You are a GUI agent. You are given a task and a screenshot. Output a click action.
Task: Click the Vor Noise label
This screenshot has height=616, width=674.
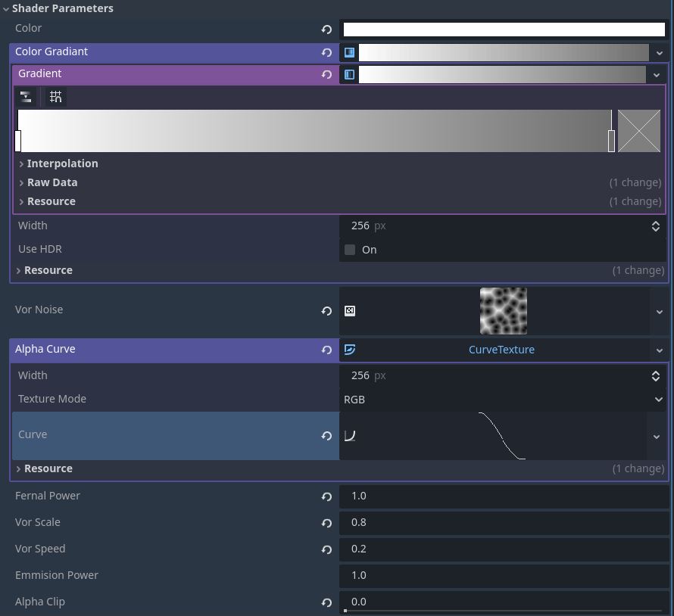[39, 310]
